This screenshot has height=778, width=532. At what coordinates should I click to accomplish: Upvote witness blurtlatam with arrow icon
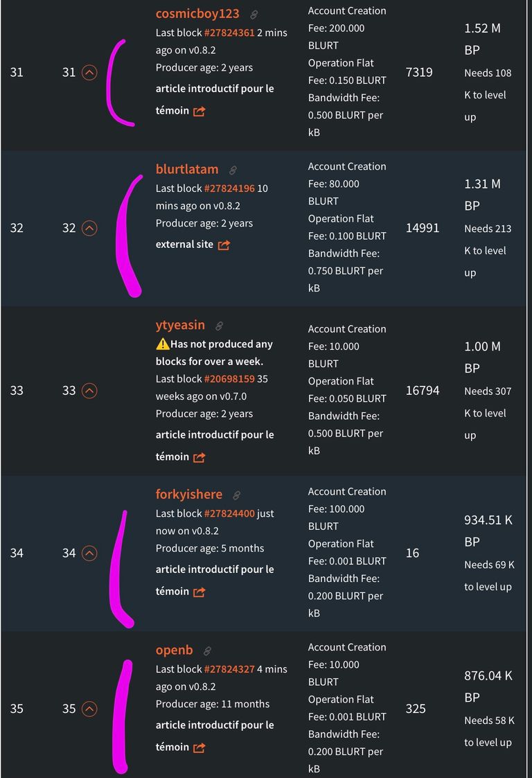coord(89,228)
